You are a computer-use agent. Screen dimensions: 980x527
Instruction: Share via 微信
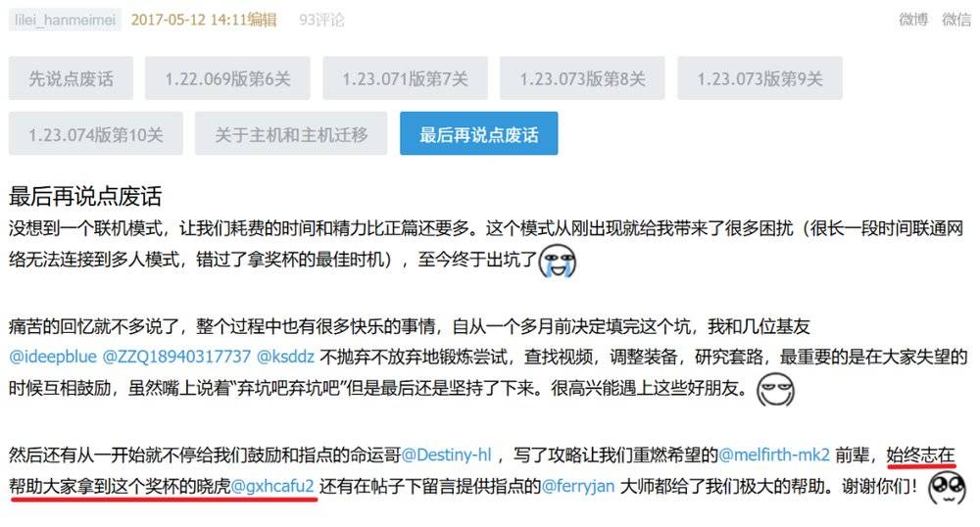956,20
